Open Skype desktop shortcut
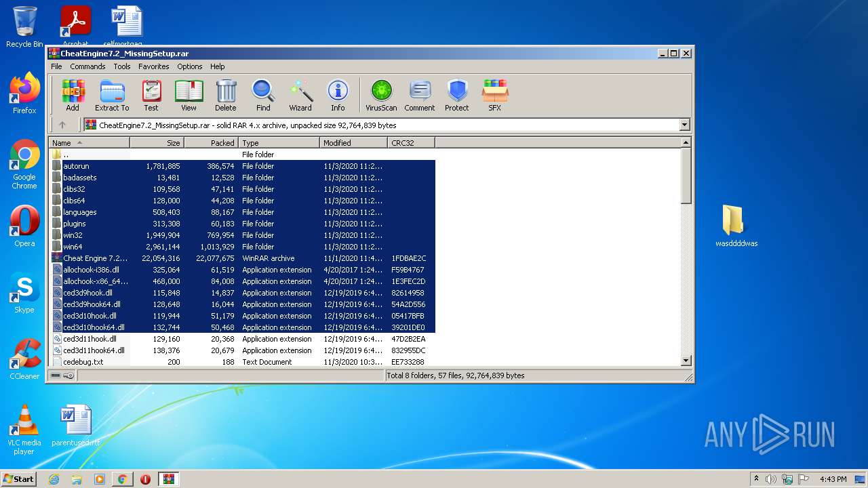Viewport: 868px width, 488px height. 24,293
